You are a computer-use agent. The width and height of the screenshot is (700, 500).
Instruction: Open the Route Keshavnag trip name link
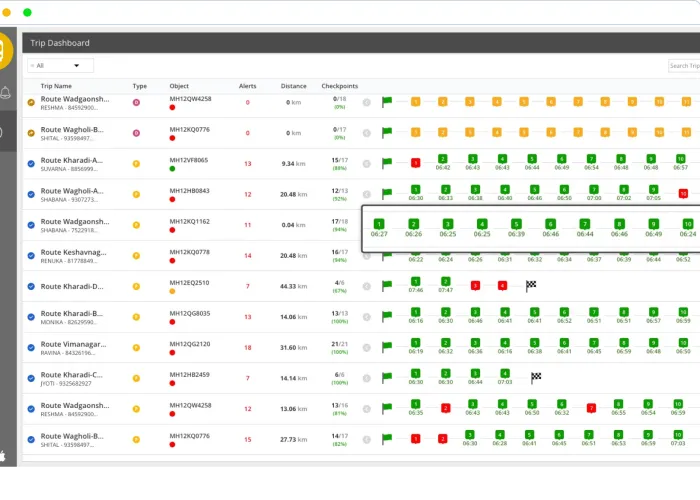click(72, 251)
